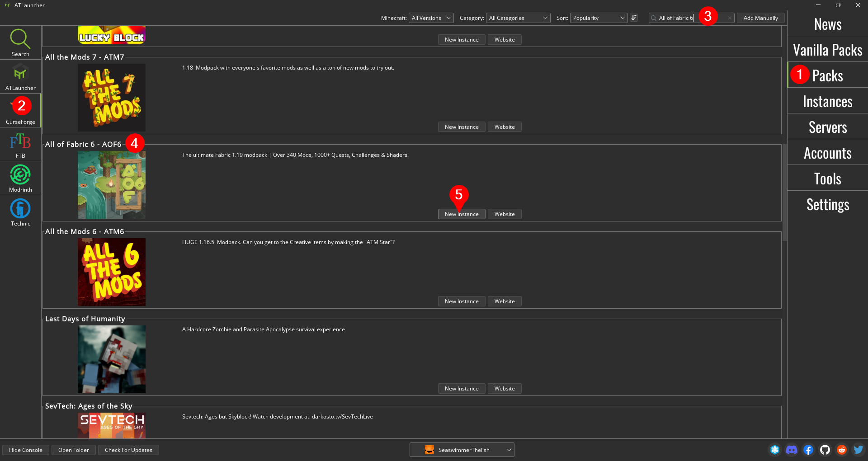Click the Last Days of Humanity thumbnail
The width and height of the screenshot is (868, 461).
point(112,359)
